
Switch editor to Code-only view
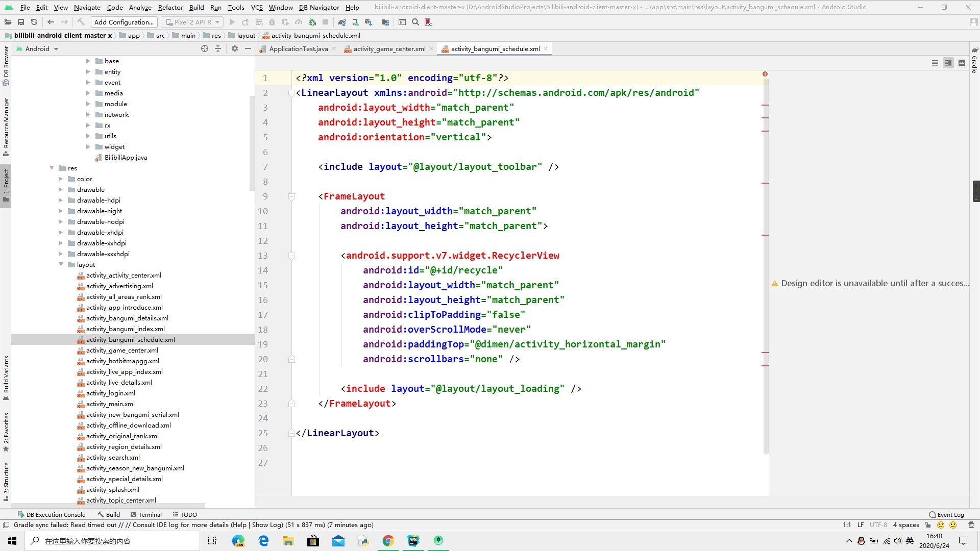tap(935, 63)
